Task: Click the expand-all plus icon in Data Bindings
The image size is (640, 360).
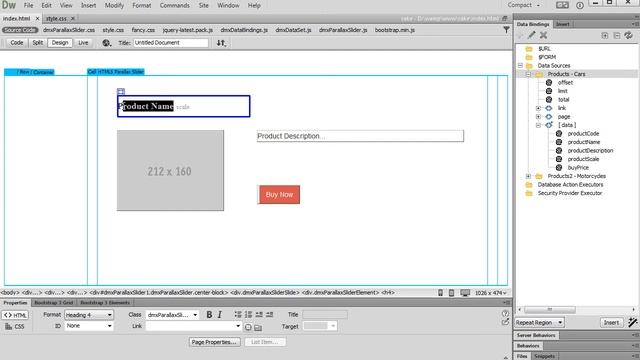Action: click(x=605, y=36)
